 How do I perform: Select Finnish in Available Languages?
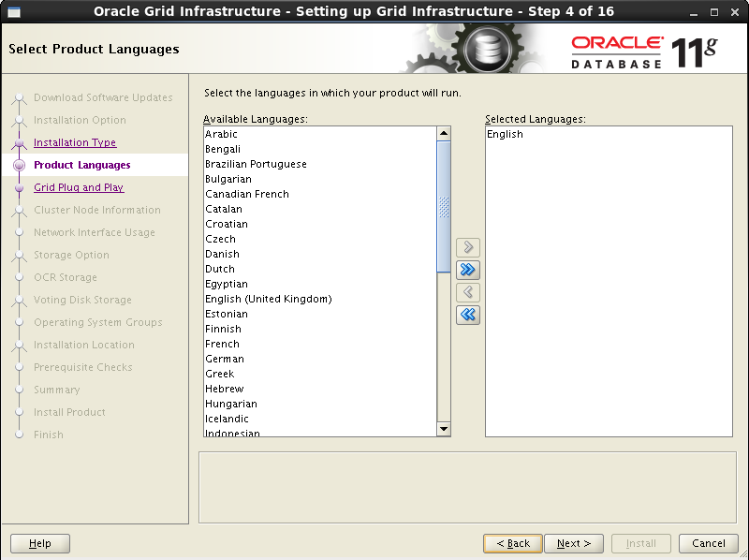coord(320,329)
